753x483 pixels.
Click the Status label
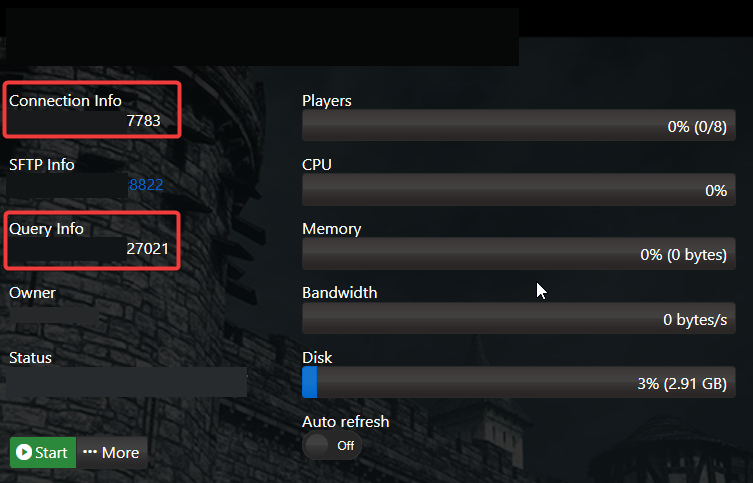30,357
